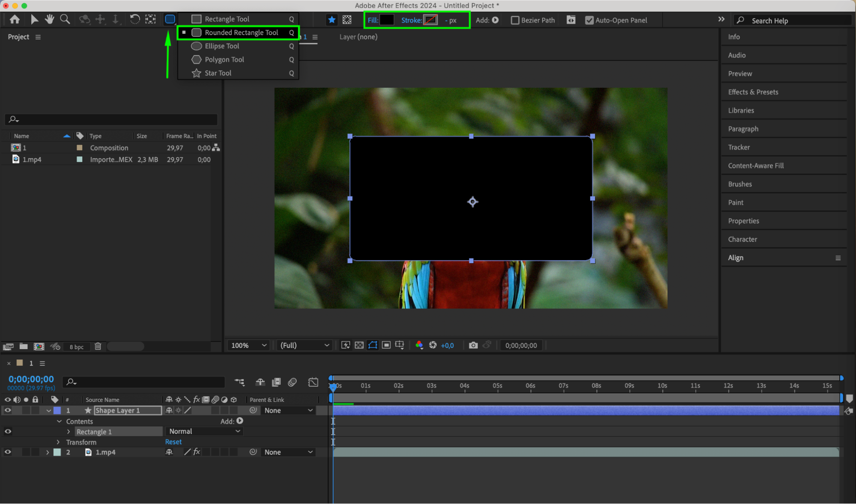Click the Reset link for Transform
The height and width of the screenshot is (504, 856).
pos(173,442)
